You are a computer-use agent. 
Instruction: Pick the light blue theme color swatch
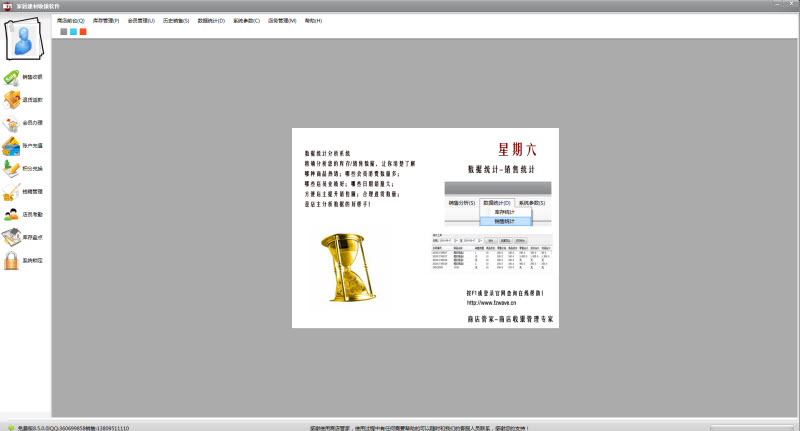[x=73, y=32]
